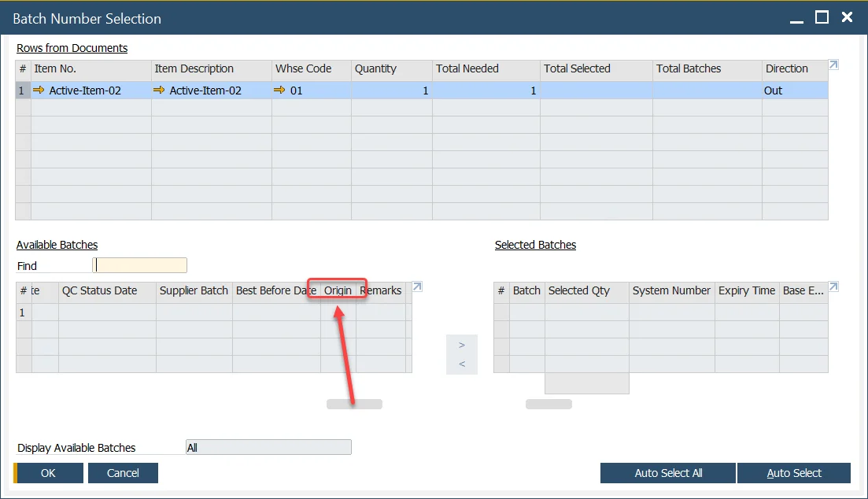
Task: Click the Selected Batches heading link
Action: tap(535, 244)
